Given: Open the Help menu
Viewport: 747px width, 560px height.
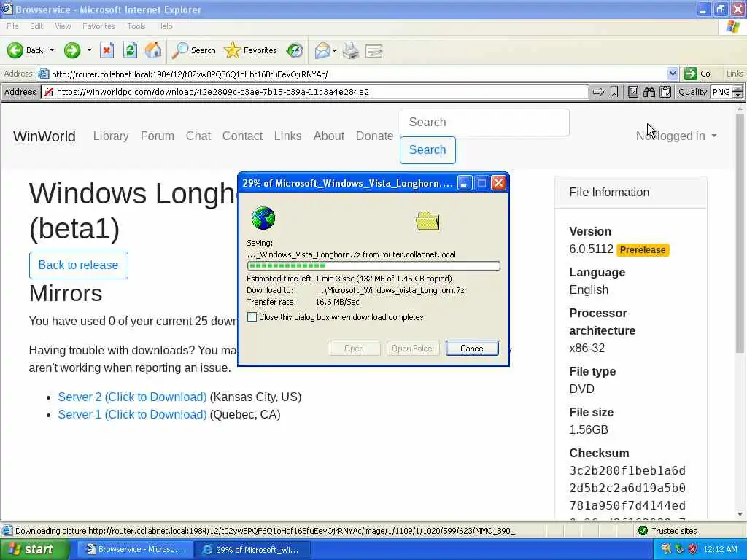Looking at the screenshot, I should point(165,26).
